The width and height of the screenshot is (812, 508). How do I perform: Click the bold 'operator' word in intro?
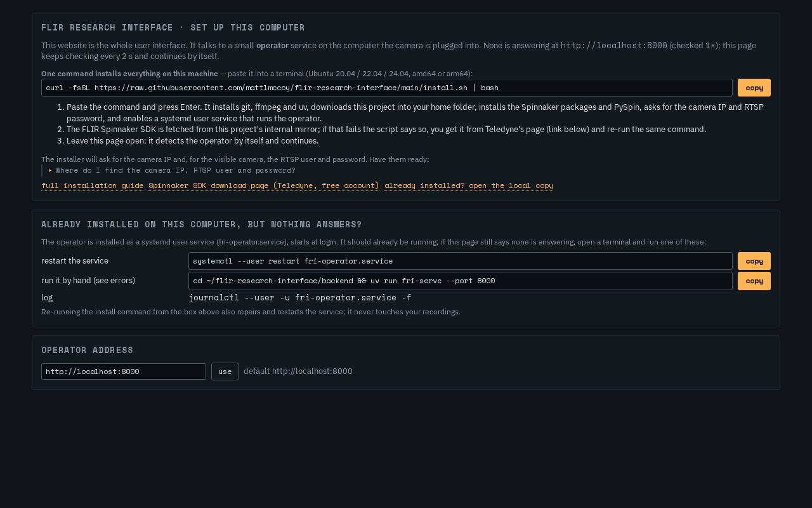(272, 46)
